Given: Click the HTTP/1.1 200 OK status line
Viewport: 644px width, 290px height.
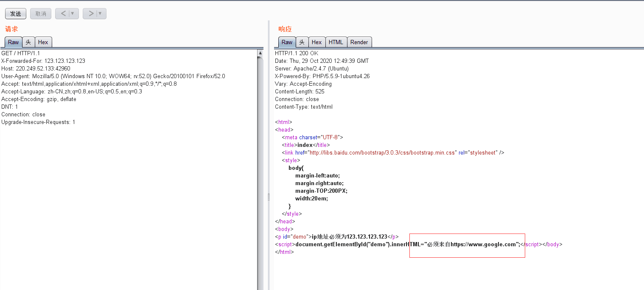Looking at the screenshot, I should coord(297,53).
